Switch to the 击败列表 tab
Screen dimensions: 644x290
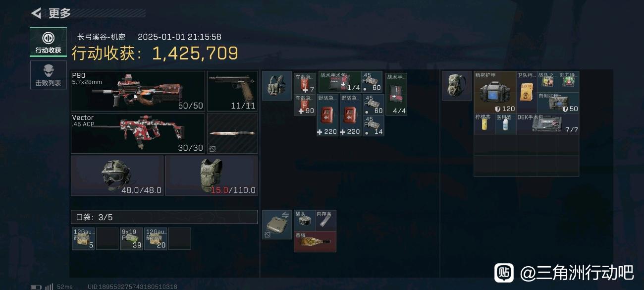pos(48,75)
